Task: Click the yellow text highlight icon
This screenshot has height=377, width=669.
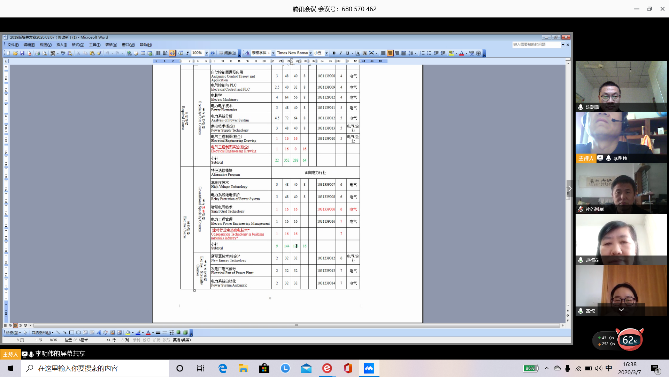Action: 451,53
